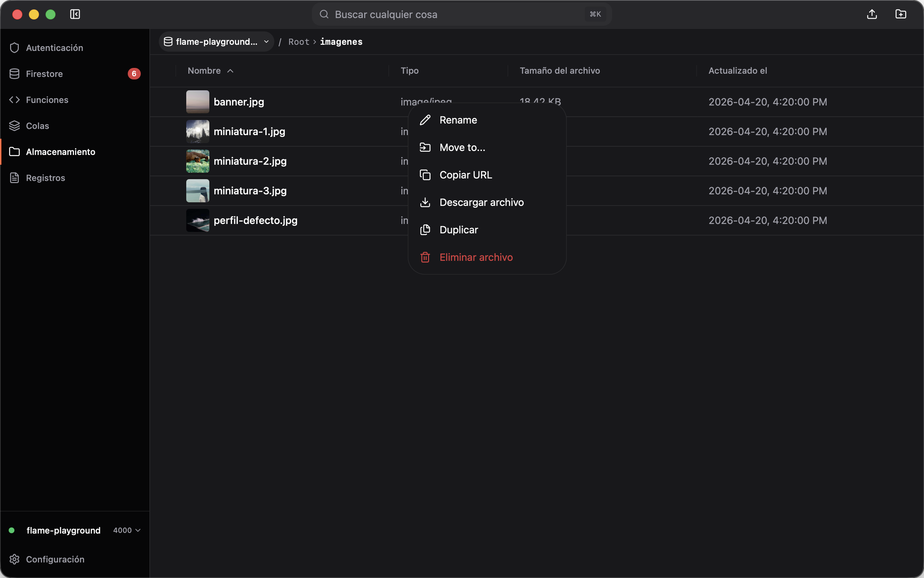Select Copiar URL menu entry
Screen dimensions: 924x578
click(487, 175)
